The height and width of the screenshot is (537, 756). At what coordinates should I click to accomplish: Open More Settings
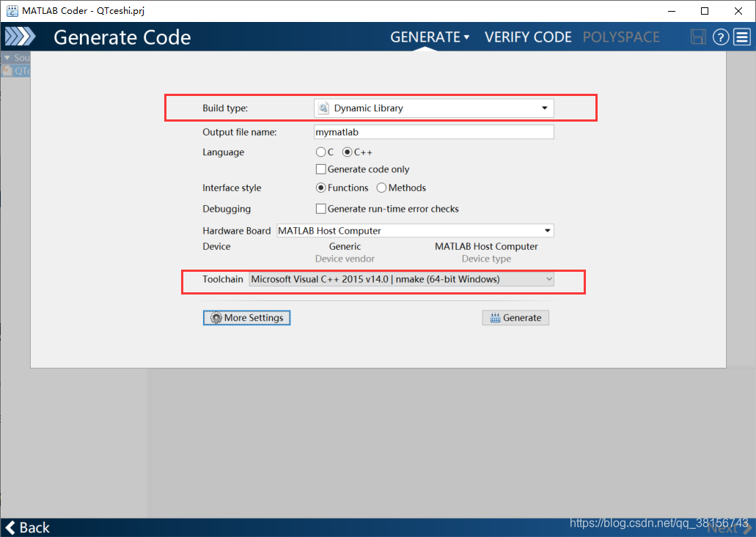246,318
